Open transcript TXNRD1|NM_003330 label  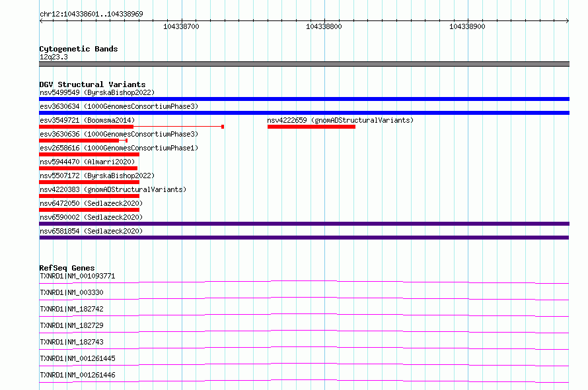click(71, 292)
